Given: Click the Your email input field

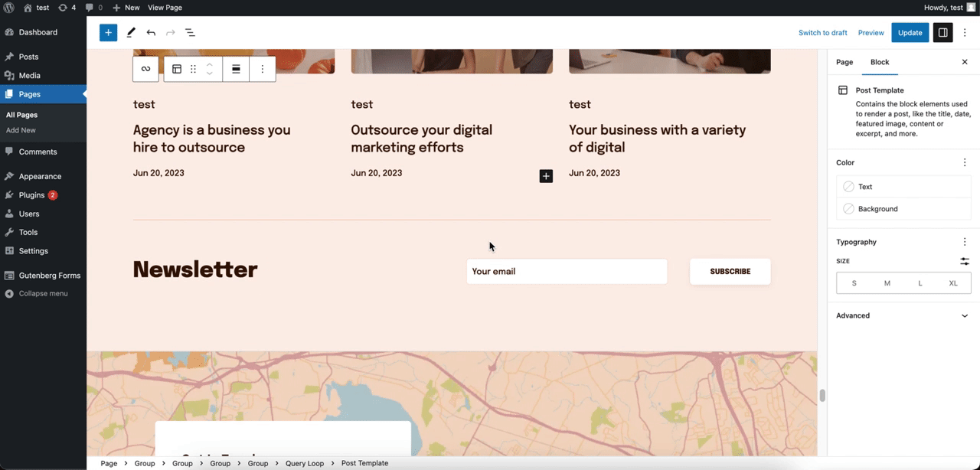Looking at the screenshot, I should pyautogui.click(x=567, y=271).
